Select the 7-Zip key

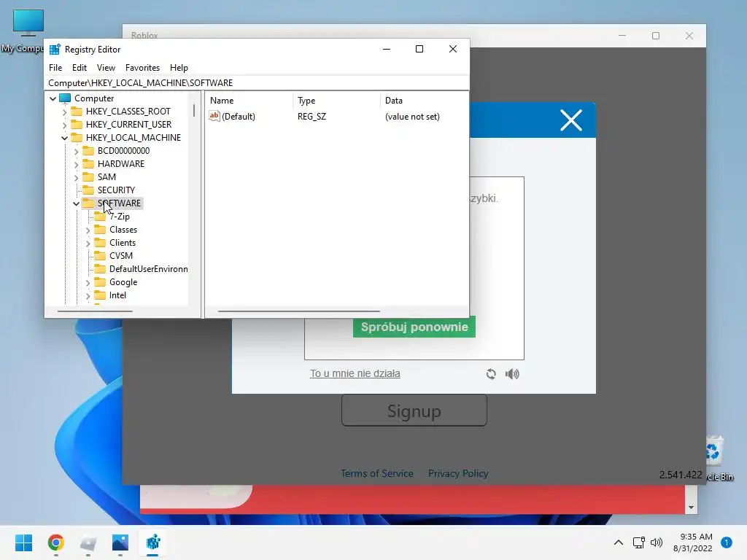[x=120, y=216]
